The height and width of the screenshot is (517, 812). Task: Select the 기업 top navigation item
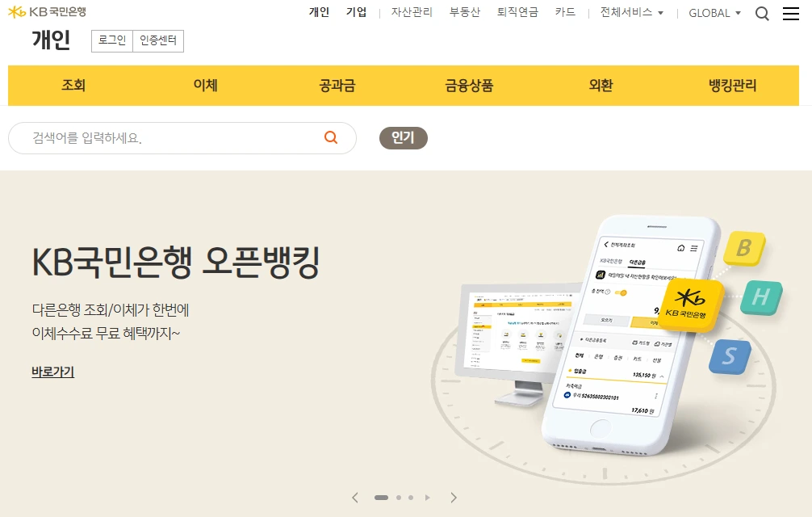pos(356,12)
